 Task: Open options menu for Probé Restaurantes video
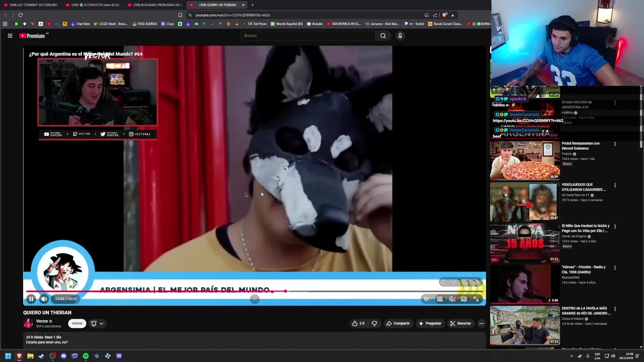click(615, 144)
